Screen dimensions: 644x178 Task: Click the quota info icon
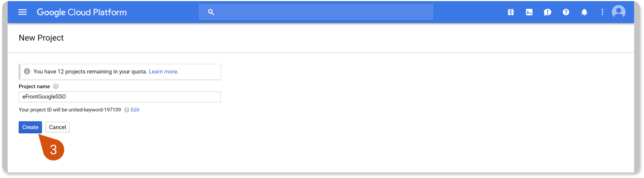[x=27, y=72]
